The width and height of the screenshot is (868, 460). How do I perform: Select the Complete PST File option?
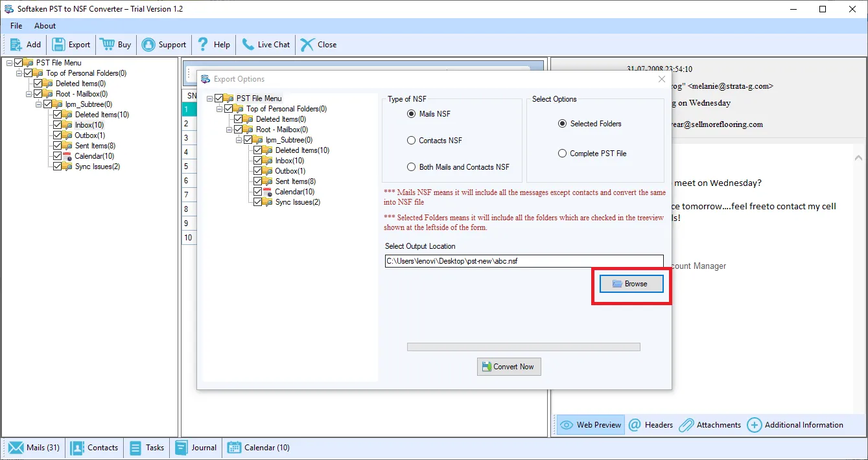click(x=562, y=154)
